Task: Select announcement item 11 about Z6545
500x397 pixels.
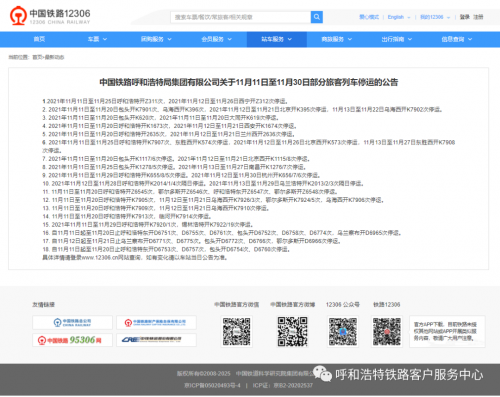Action: point(190,192)
